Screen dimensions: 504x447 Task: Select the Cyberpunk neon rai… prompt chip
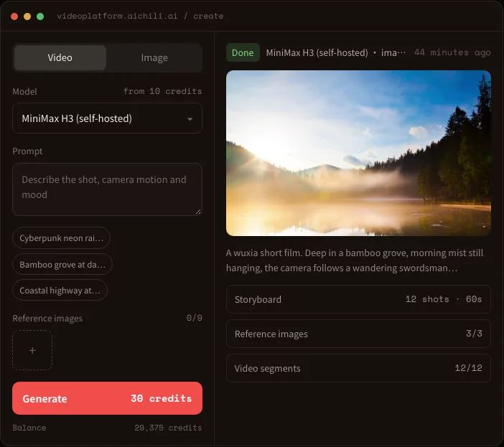(62, 238)
